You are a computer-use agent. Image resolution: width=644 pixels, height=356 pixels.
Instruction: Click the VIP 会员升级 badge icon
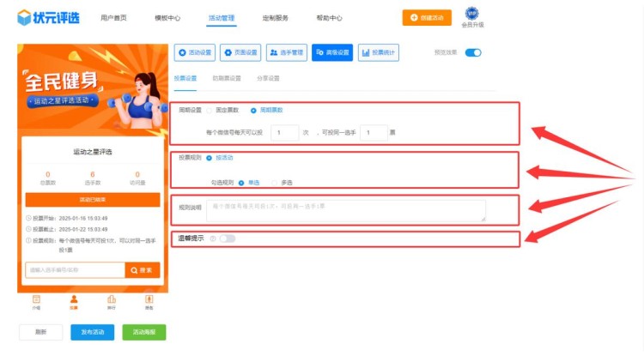pyautogui.click(x=472, y=13)
